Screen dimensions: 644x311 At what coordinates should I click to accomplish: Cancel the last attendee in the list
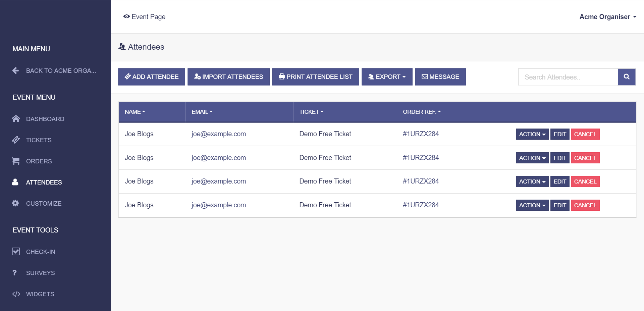tap(585, 205)
